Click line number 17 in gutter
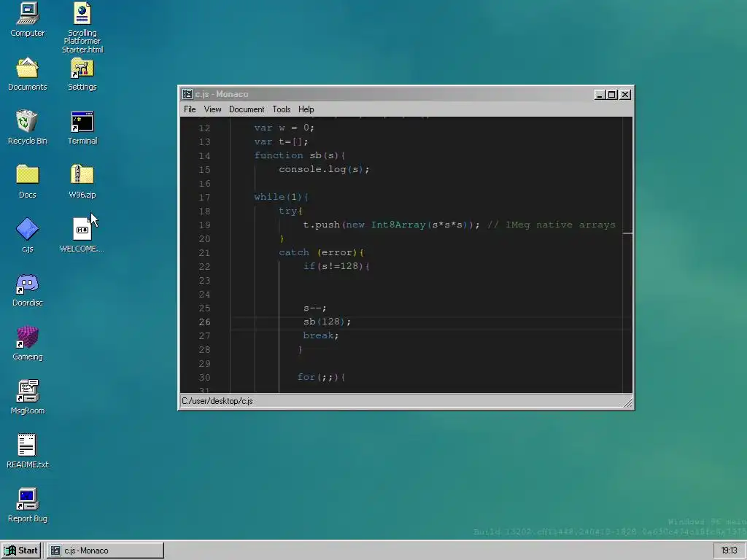This screenshot has height=560, width=747. 204,197
